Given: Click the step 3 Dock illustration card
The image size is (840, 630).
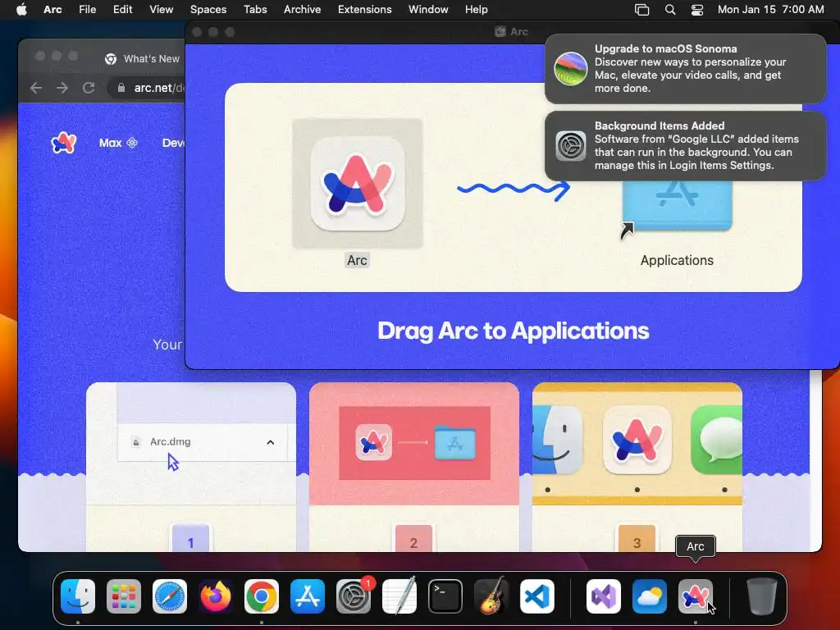Looking at the screenshot, I should [637, 444].
